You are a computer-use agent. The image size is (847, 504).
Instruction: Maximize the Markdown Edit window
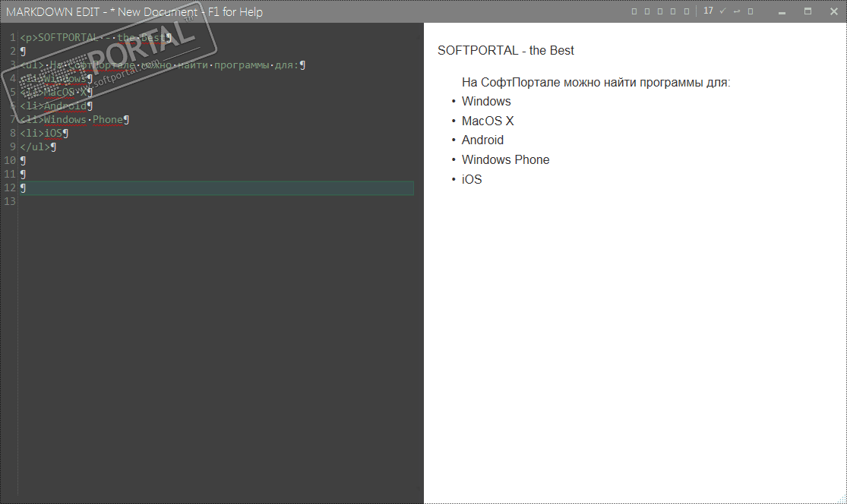coord(807,11)
